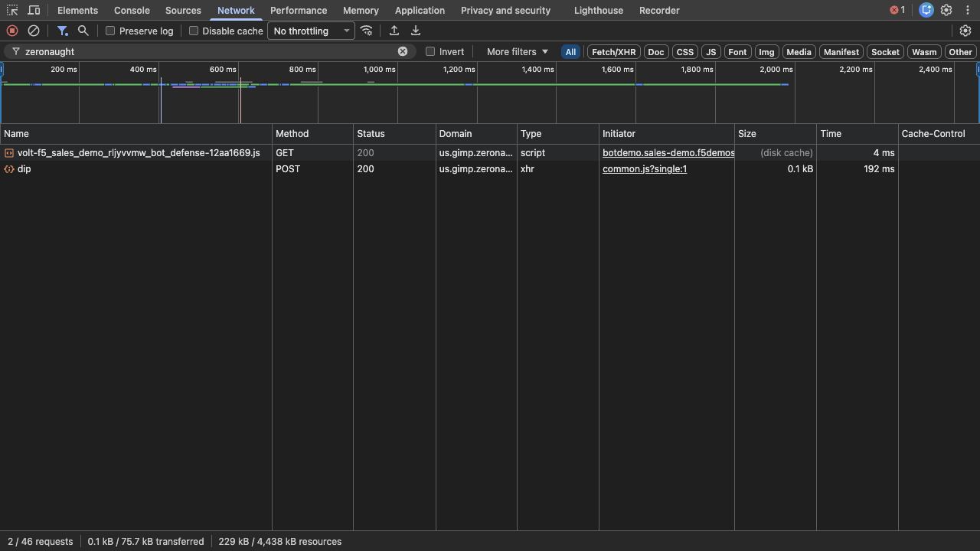
Task: Clear the zeronaught filter text
Action: click(403, 51)
